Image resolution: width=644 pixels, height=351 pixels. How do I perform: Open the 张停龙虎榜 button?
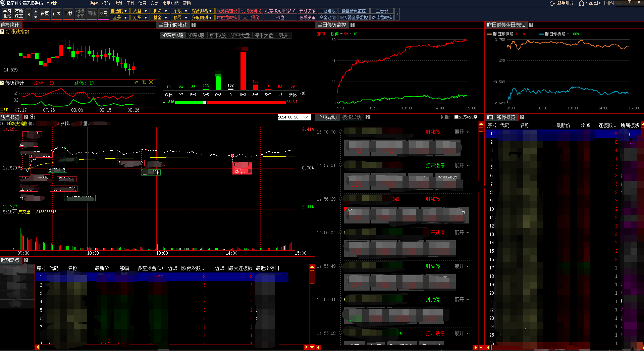coord(382,17)
